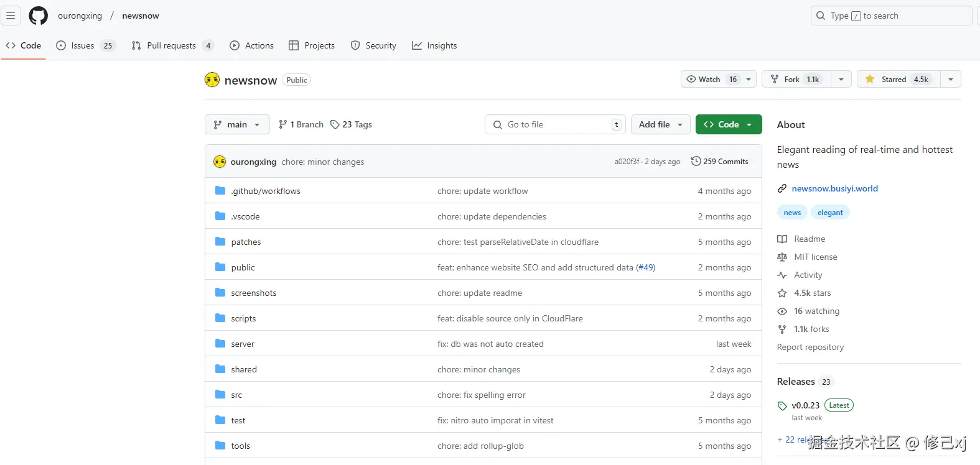Click the folder icon beside server
Viewport: 980px width, 465px height.
pyautogui.click(x=220, y=344)
